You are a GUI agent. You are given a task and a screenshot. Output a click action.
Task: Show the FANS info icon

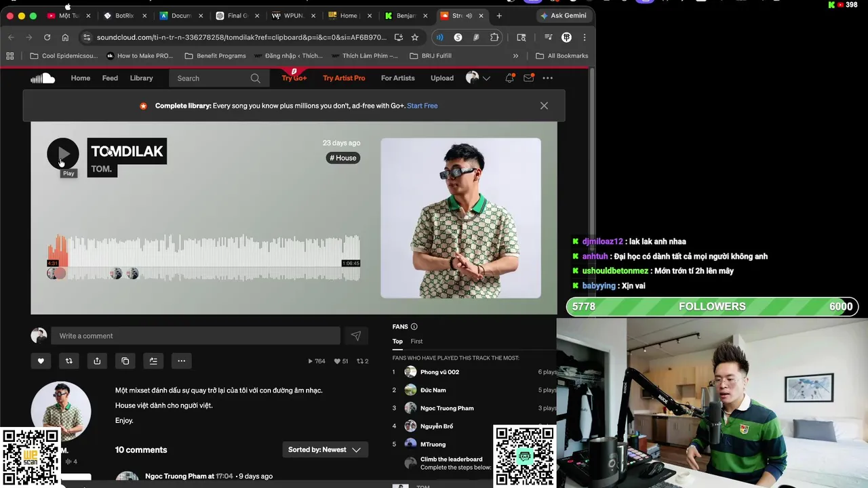click(x=414, y=327)
